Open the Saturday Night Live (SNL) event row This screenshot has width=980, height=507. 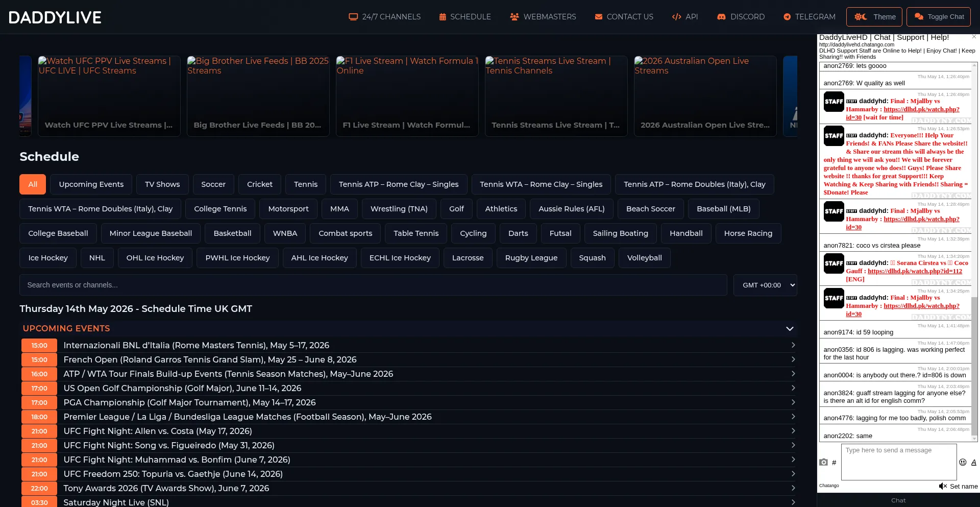click(409, 502)
